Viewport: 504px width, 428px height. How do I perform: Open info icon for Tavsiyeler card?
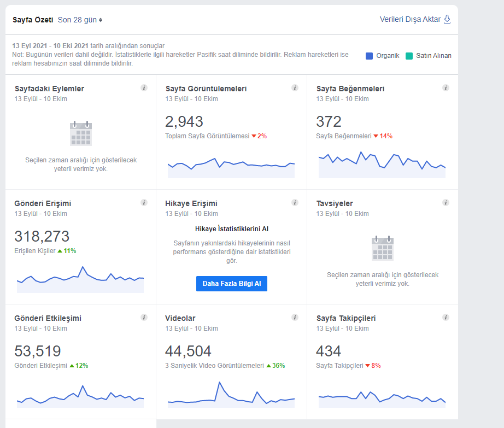[x=446, y=202]
